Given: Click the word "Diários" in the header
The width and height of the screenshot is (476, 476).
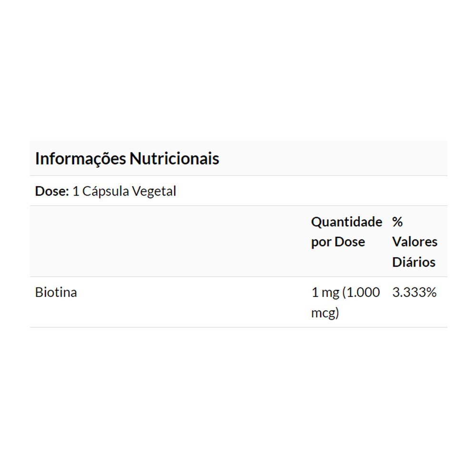Looking at the screenshot, I should pos(414,262).
